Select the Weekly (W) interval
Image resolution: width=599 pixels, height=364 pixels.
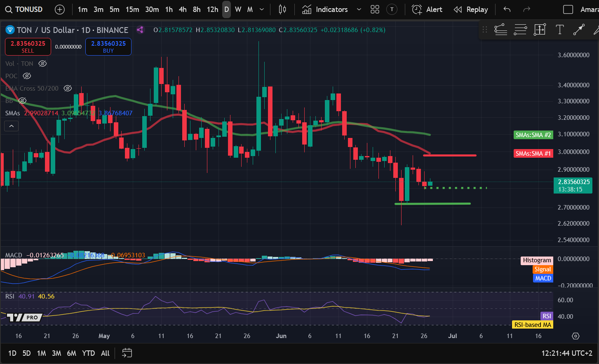coord(238,9)
